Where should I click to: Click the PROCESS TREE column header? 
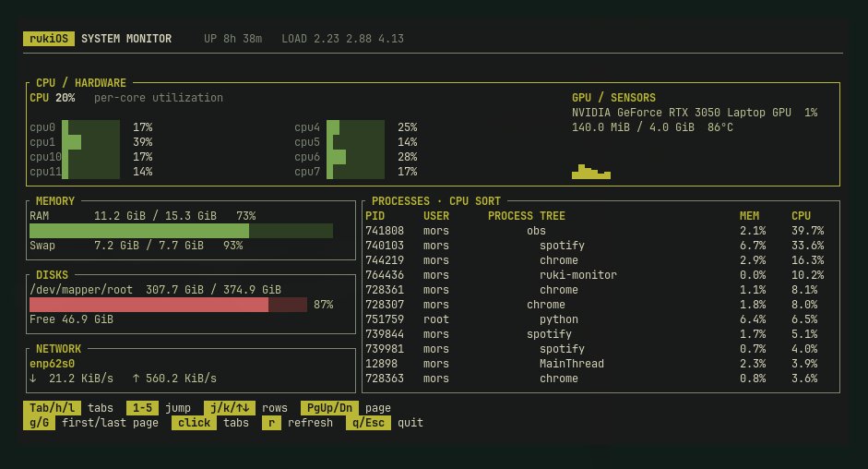(x=527, y=216)
